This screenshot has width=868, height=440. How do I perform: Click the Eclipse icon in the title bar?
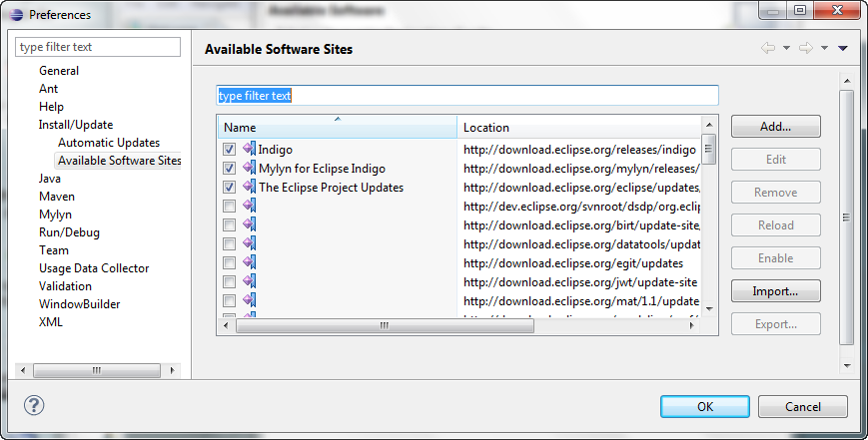click(x=17, y=14)
